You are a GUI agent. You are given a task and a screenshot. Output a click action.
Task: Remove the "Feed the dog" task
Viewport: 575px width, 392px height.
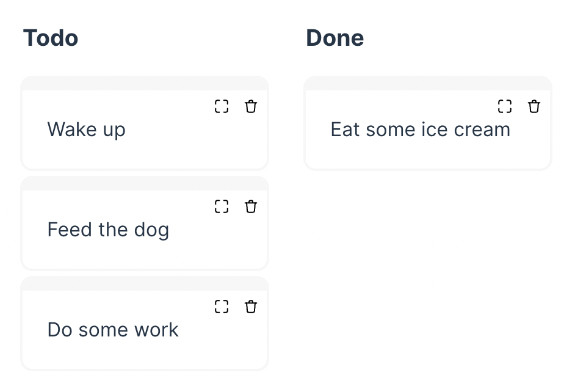(x=251, y=207)
